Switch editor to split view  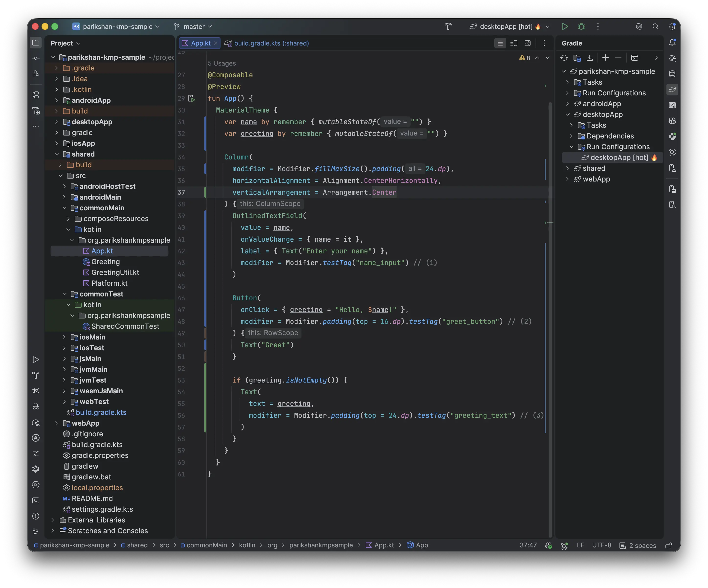click(x=514, y=43)
